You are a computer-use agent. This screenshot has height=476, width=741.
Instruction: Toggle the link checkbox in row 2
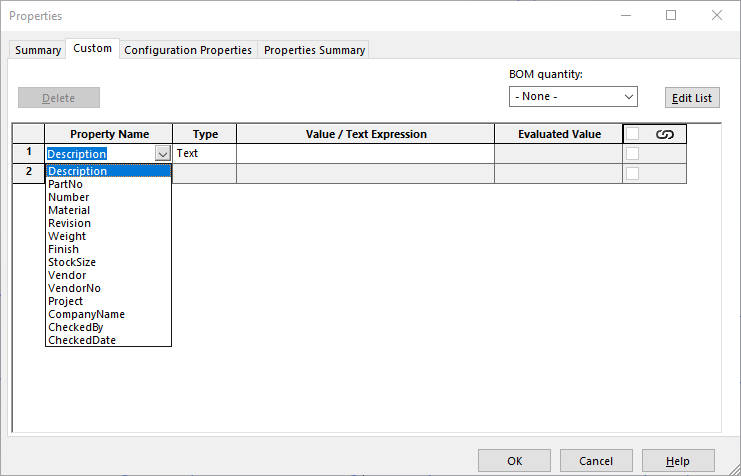[x=632, y=174]
